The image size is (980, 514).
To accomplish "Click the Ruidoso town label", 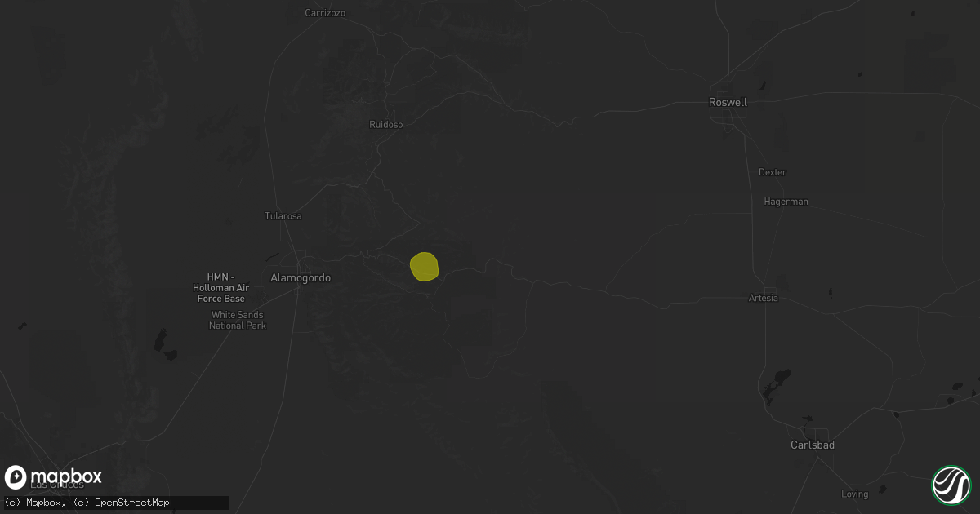I will [x=386, y=125].
